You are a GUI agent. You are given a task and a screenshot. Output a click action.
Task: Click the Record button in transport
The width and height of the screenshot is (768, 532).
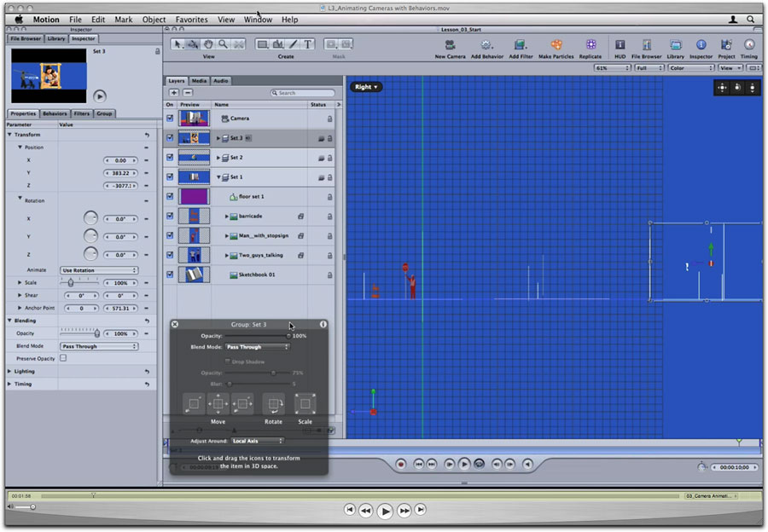pyautogui.click(x=401, y=464)
